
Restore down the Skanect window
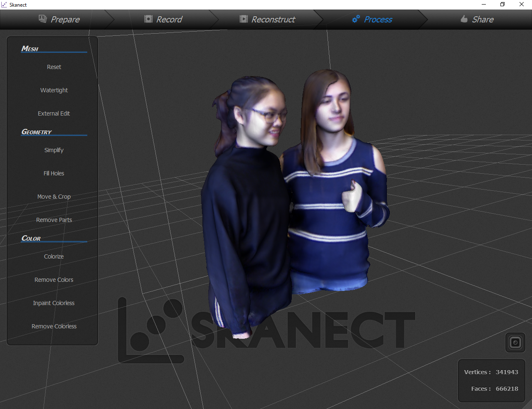502,5
